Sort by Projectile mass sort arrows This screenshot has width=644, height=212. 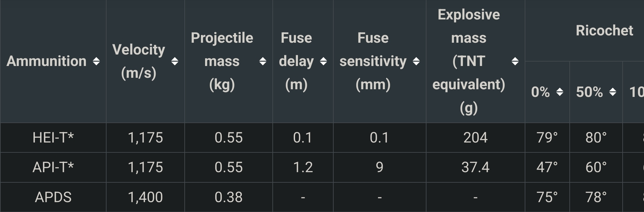tap(263, 61)
